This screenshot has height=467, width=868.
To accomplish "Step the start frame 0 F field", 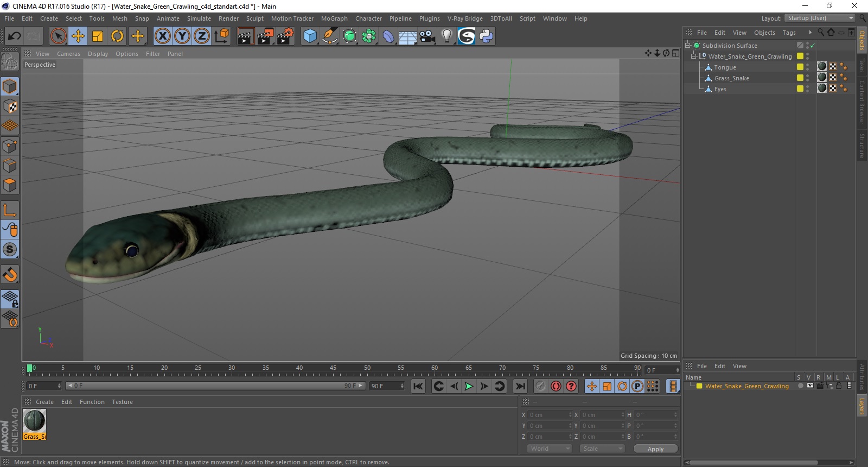I will point(59,386).
